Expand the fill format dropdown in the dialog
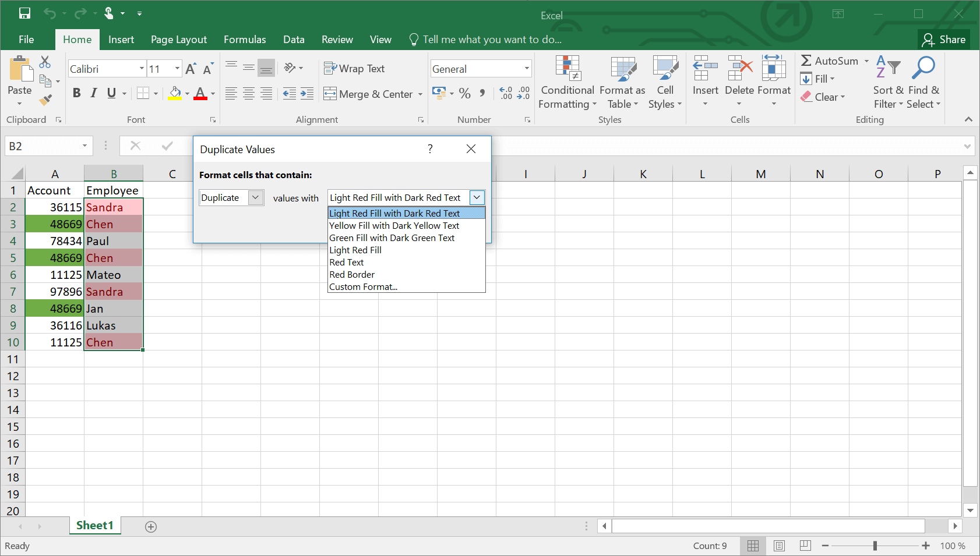The width and height of the screenshot is (980, 556). tap(477, 197)
